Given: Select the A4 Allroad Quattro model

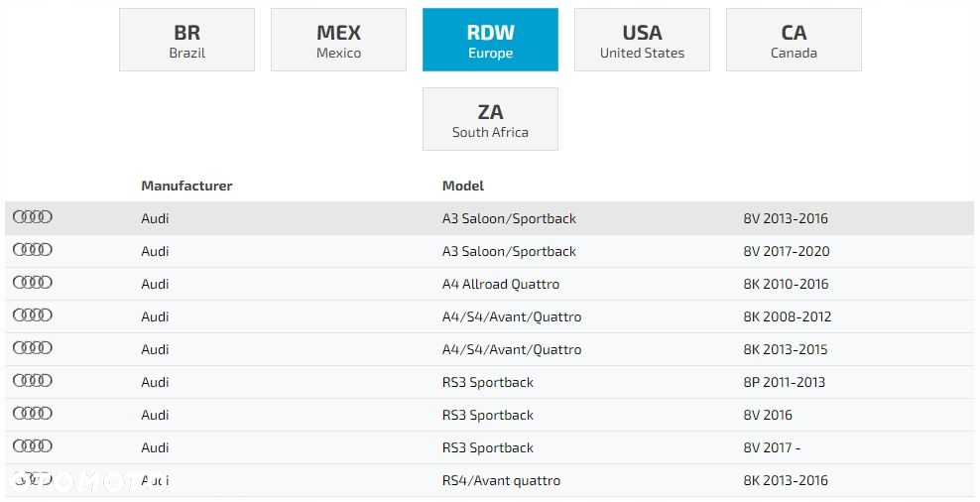Looking at the screenshot, I should (501, 284).
